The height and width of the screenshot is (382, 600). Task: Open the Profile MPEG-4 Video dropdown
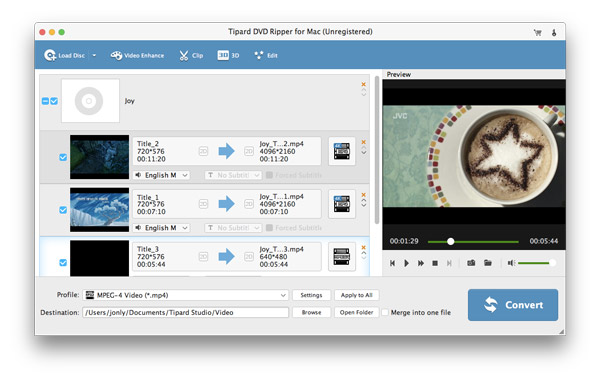click(x=186, y=295)
